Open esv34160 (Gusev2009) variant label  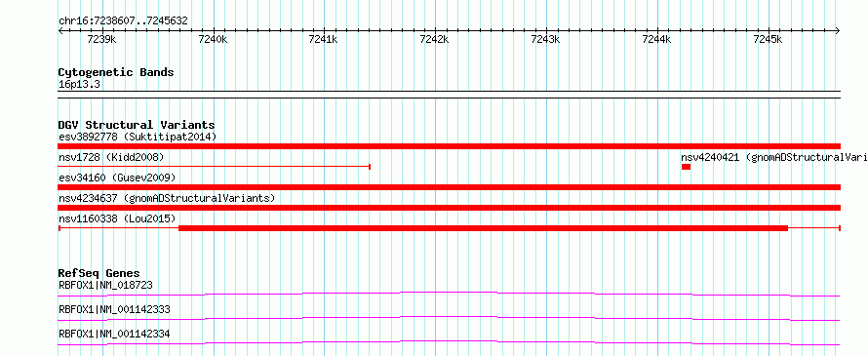tap(117, 178)
